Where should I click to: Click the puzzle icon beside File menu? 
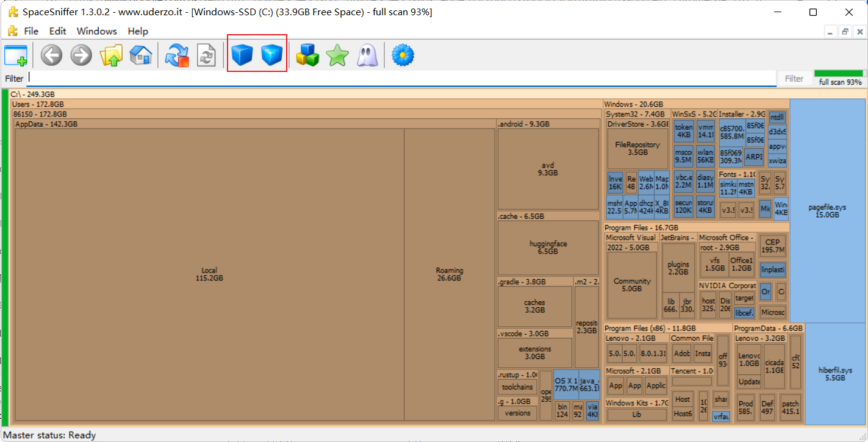click(x=13, y=31)
